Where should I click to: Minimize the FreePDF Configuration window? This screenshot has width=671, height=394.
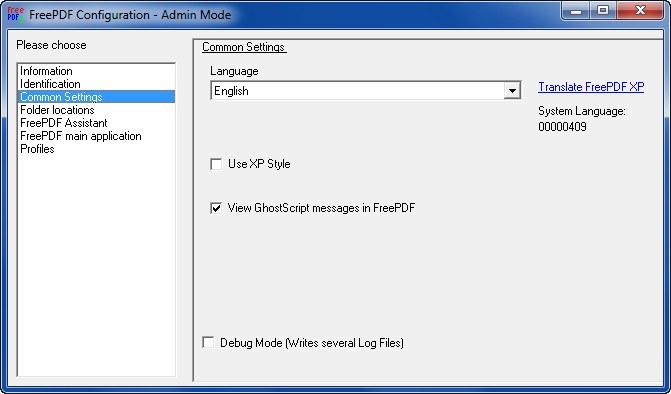pos(576,11)
